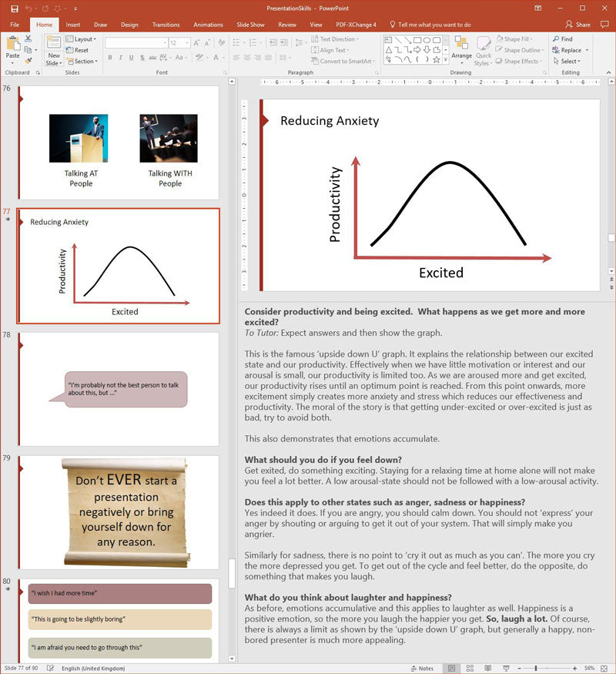Toggle Underline formatting
Viewport: 616px width, 674px height.
[x=131, y=57]
